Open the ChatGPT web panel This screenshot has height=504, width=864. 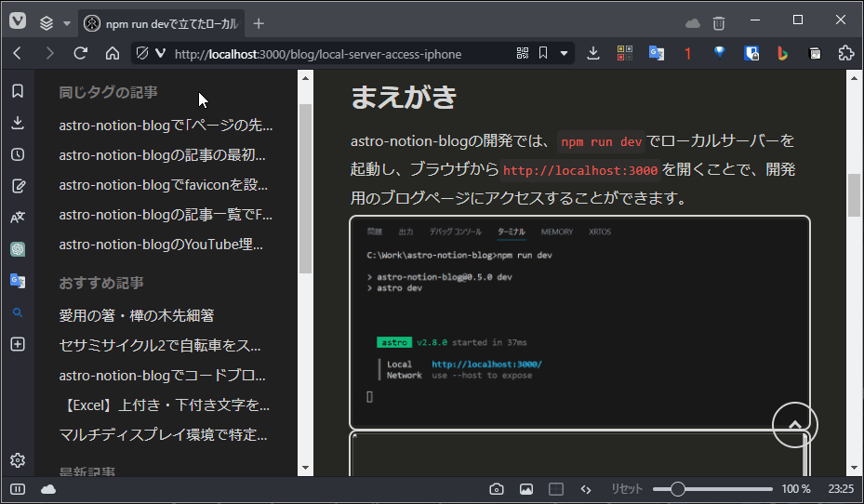[x=18, y=249]
